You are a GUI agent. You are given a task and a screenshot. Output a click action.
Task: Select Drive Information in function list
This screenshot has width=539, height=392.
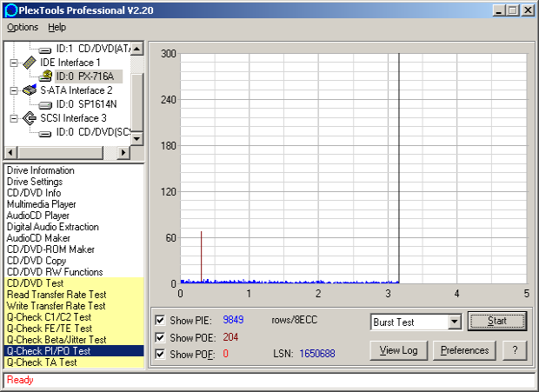74,170
